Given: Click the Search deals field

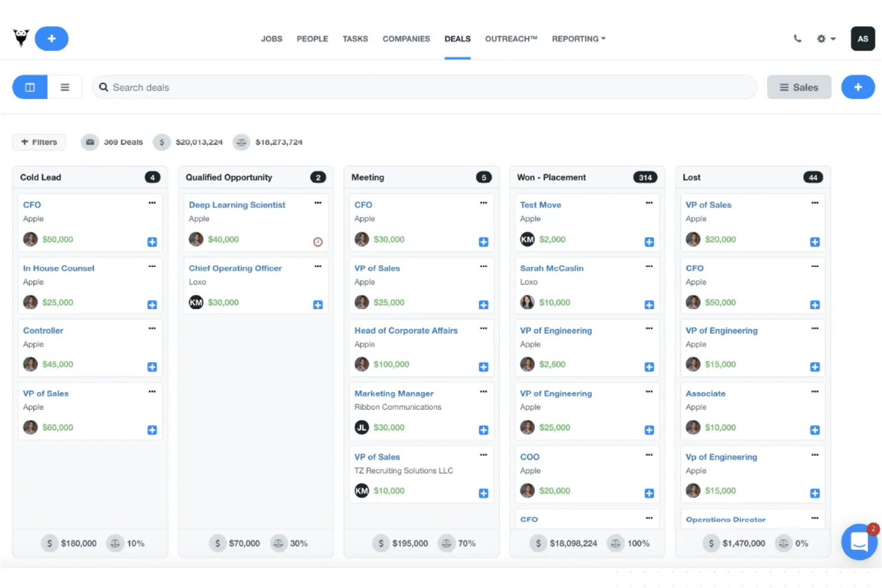Looking at the screenshot, I should (x=424, y=88).
